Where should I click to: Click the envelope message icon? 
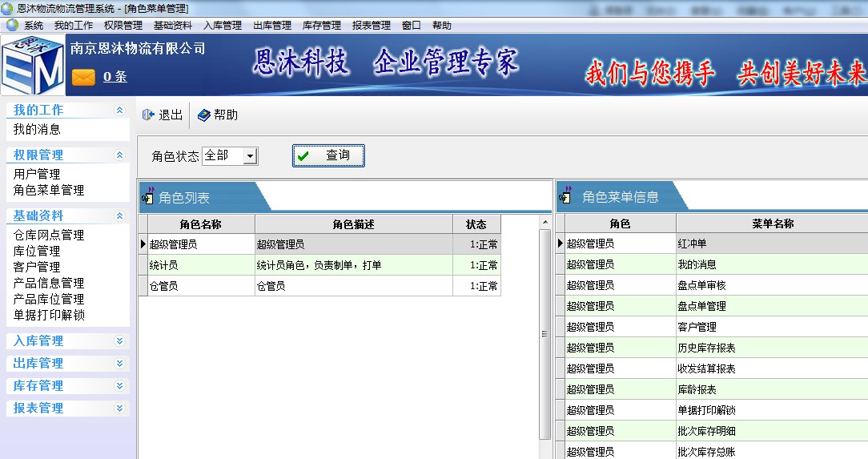(x=83, y=77)
